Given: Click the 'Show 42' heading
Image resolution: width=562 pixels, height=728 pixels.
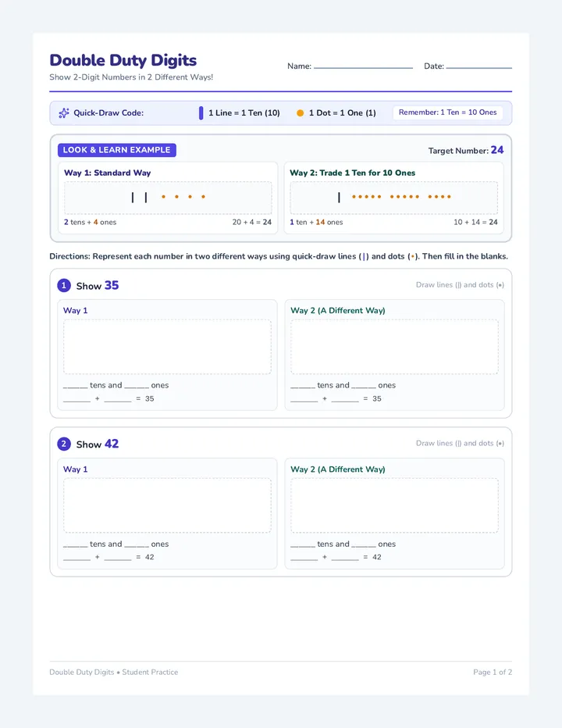Looking at the screenshot, I should 98,444.
